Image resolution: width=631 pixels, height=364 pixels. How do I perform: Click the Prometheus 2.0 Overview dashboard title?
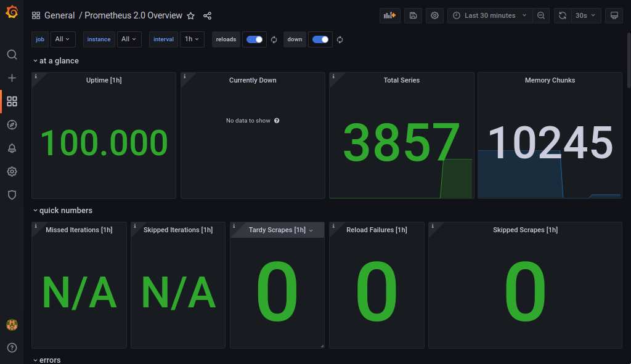coord(133,15)
